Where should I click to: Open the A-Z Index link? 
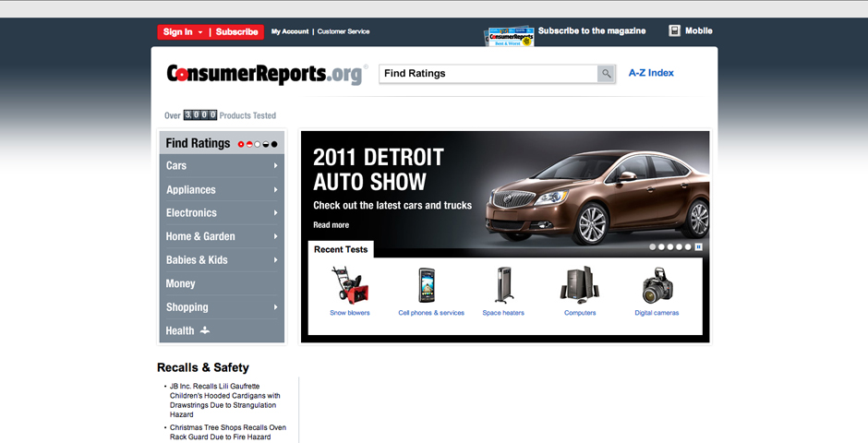(x=651, y=73)
